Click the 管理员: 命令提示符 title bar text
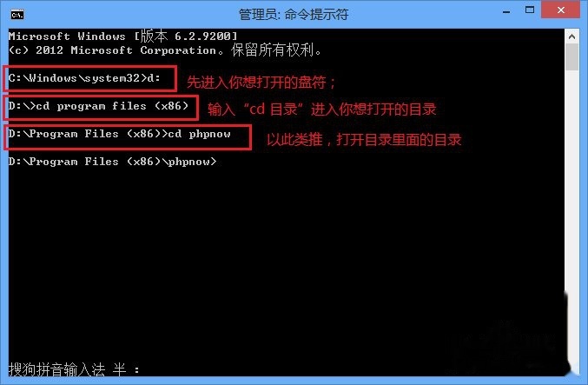 294,15
